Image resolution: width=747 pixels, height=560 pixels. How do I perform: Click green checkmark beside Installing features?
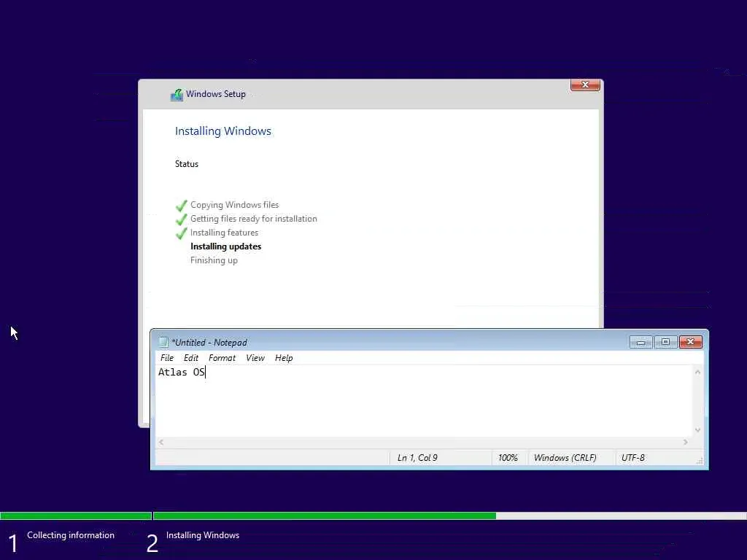[x=181, y=233]
